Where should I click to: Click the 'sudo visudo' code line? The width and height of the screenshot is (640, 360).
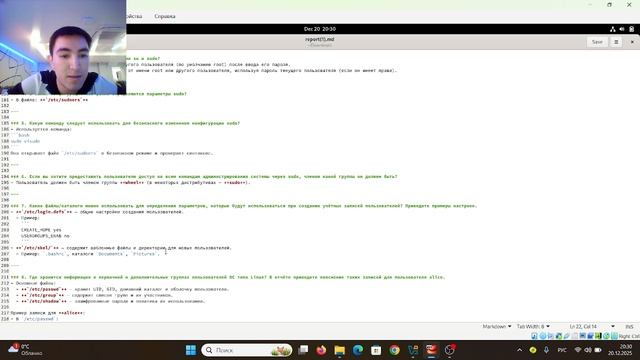[x=25, y=141]
